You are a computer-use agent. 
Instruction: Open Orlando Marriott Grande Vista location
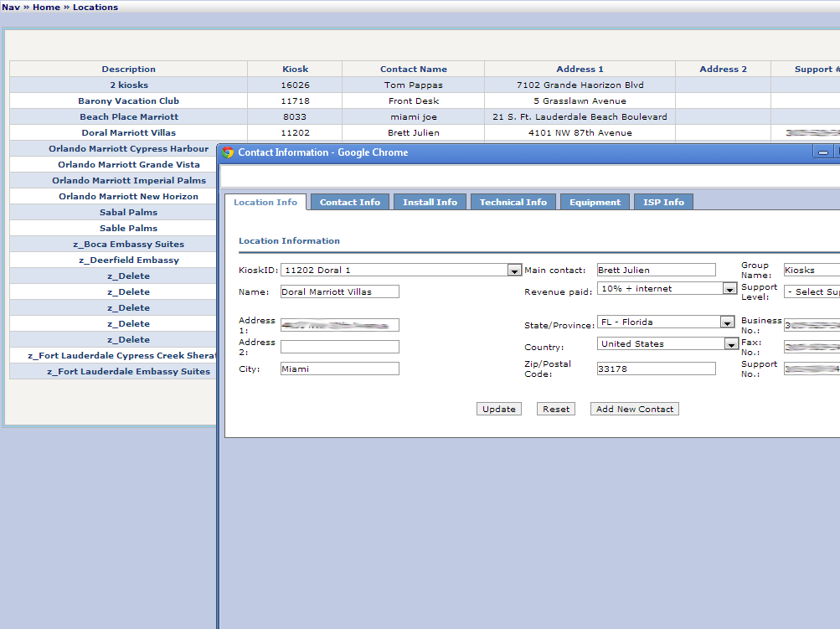click(129, 164)
